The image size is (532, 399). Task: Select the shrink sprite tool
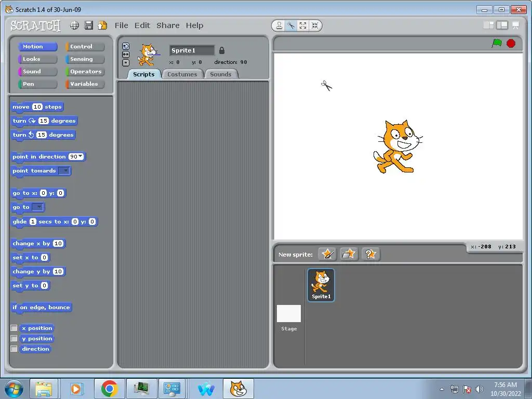point(315,26)
